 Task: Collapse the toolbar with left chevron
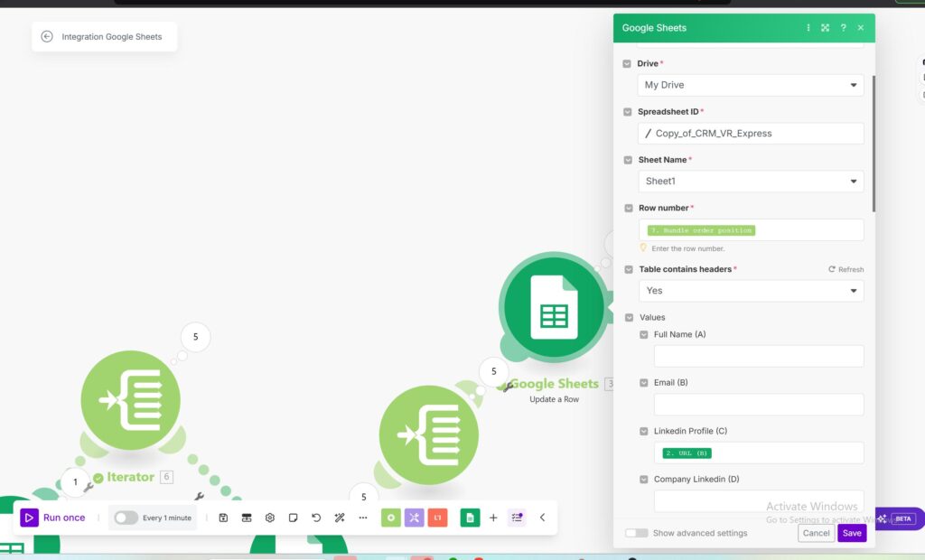(x=542, y=518)
